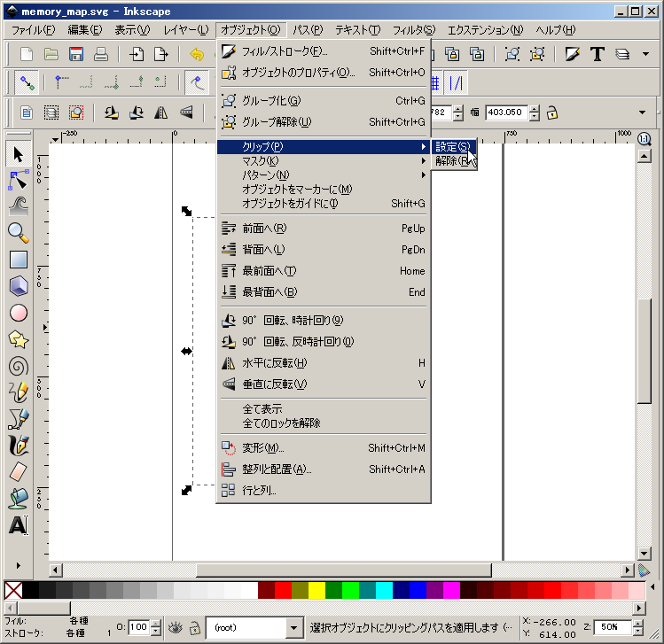Toggle current layer lock icon
Viewport: 664px width, 644px height.
coord(194,627)
